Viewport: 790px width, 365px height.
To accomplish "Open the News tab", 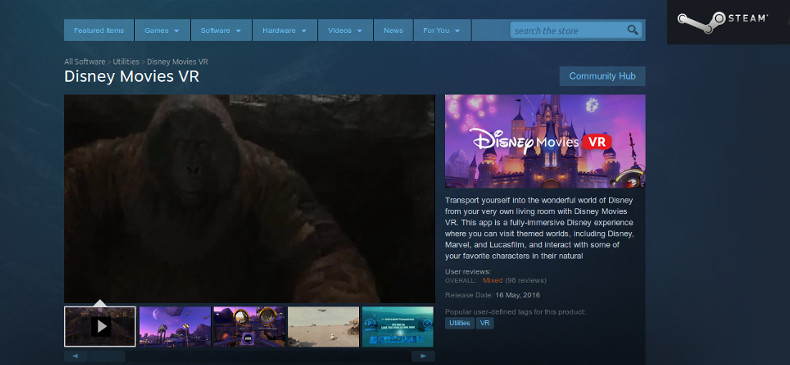I will click(x=393, y=30).
